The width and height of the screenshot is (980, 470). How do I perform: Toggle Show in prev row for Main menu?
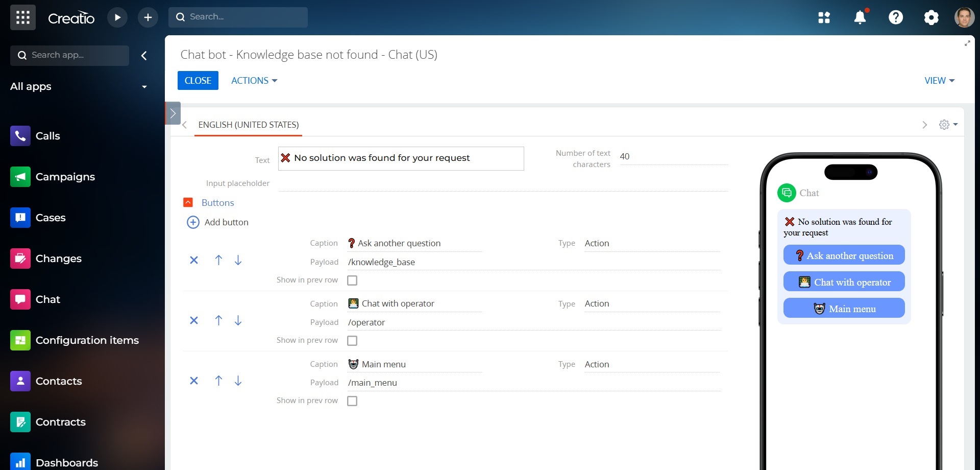352,401
